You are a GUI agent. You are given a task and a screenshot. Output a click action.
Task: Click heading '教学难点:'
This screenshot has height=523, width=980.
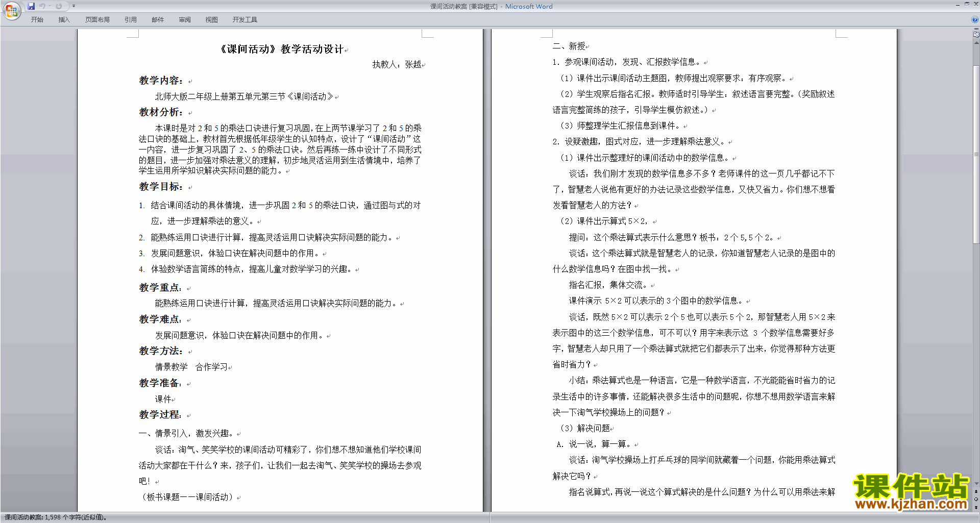pos(161,319)
